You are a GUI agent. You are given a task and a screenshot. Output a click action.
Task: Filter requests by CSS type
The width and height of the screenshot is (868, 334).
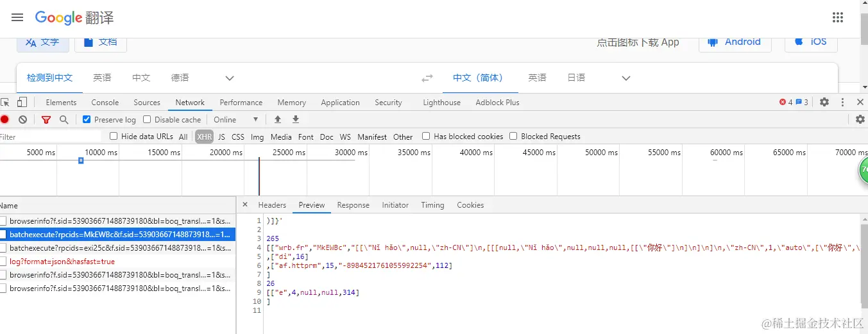238,137
